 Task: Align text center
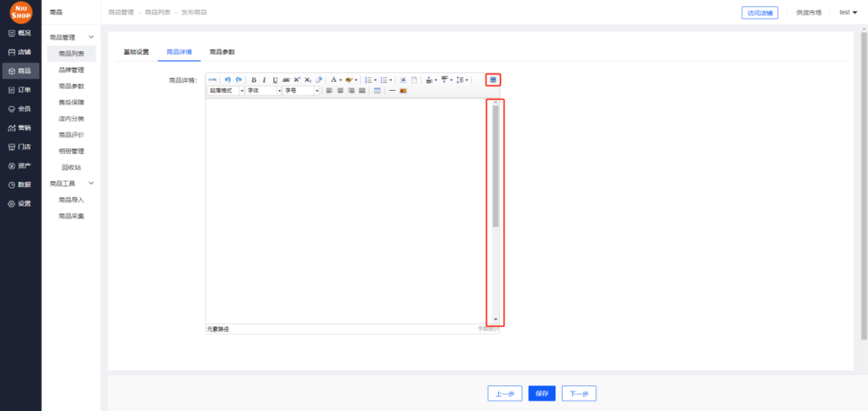pyautogui.click(x=340, y=90)
